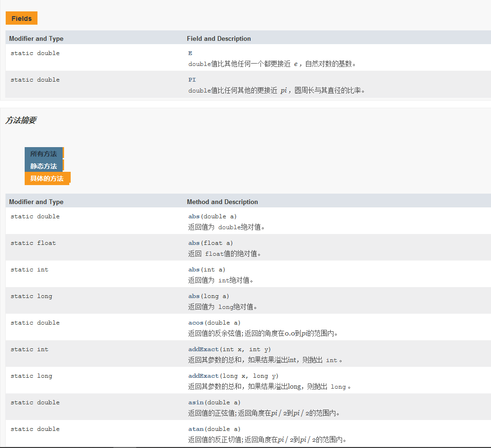This screenshot has height=448, width=491.
Task: Open the asin method link
Action: tap(196, 402)
